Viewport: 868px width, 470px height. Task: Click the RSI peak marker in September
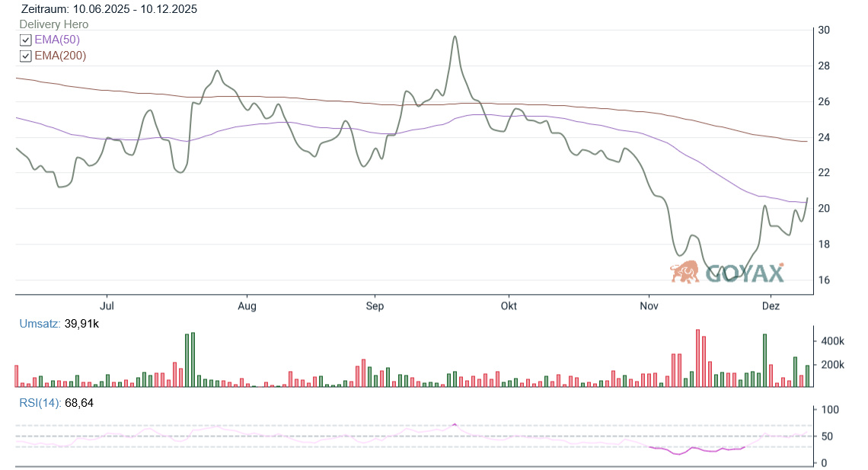(x=455, y=424)
